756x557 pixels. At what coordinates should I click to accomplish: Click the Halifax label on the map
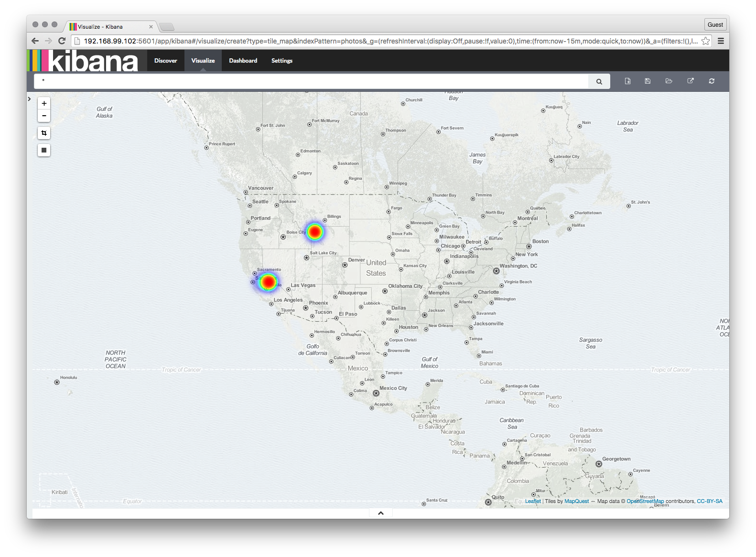(x=578, y=225)
